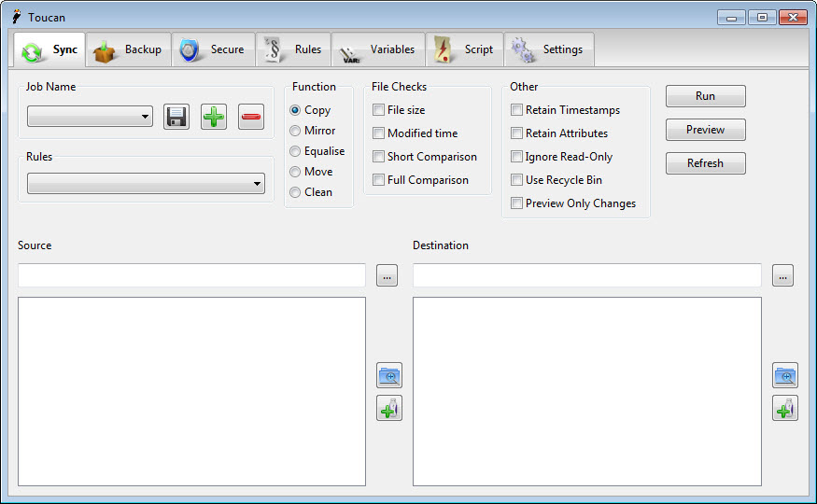This screenshot has height=504, width=817.
Task: Choose the Move function
Action: click(311, 172)
